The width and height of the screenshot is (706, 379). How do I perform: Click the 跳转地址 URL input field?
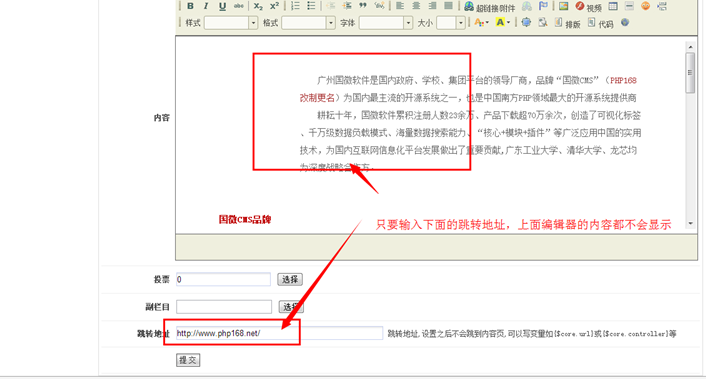click(279, 333)
